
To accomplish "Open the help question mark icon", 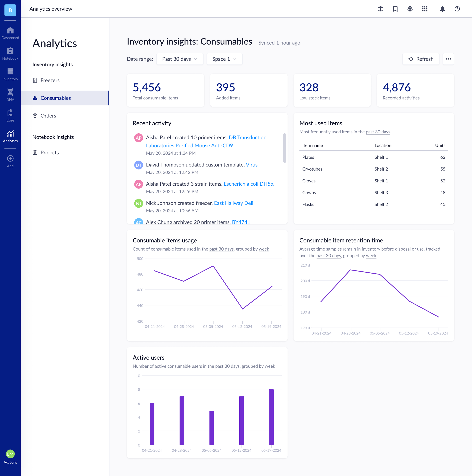I will tap(457, 9).
